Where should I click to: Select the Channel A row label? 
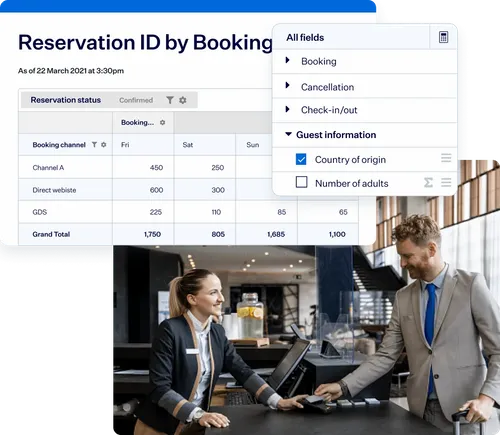pos(48,168)
